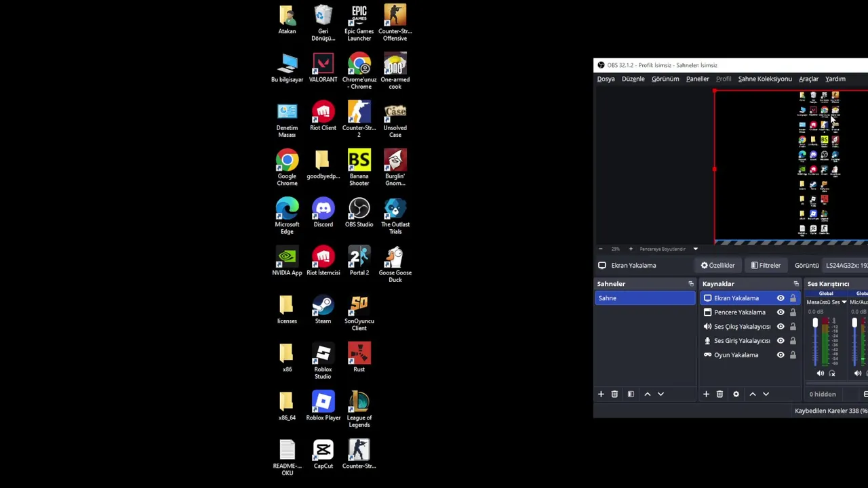Mute the Masaüstü Ses speaker icon
The height and width of the screenshot is (488, 868).
[821, 373]
